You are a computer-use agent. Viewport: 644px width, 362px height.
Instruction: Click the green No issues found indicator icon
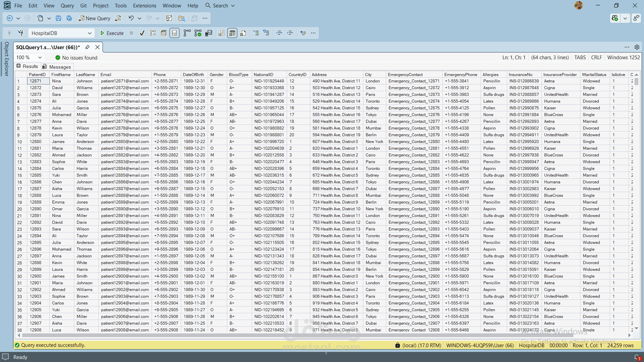click(x=58, y=58)
